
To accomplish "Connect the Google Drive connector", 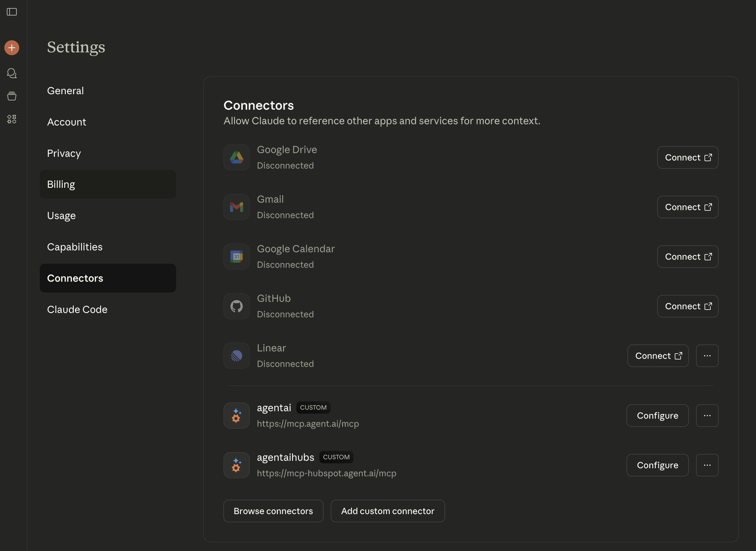I will (x=687, y=157).
